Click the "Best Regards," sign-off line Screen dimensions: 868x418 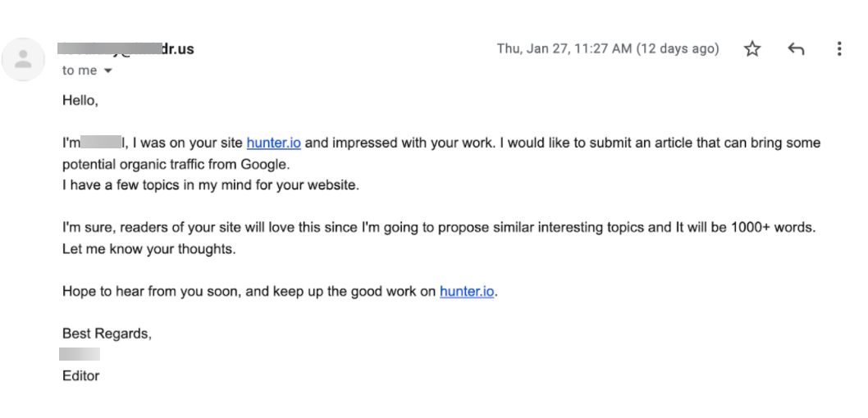[x=107, y=334]
